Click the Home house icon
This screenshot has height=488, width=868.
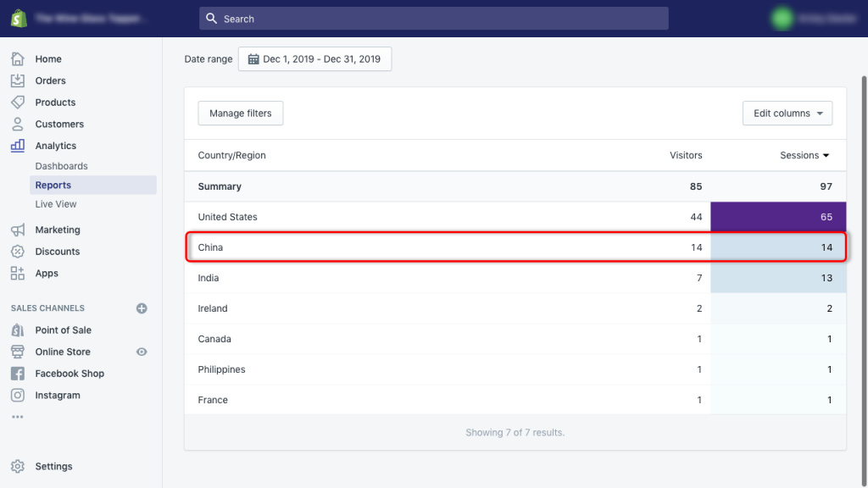18,58
